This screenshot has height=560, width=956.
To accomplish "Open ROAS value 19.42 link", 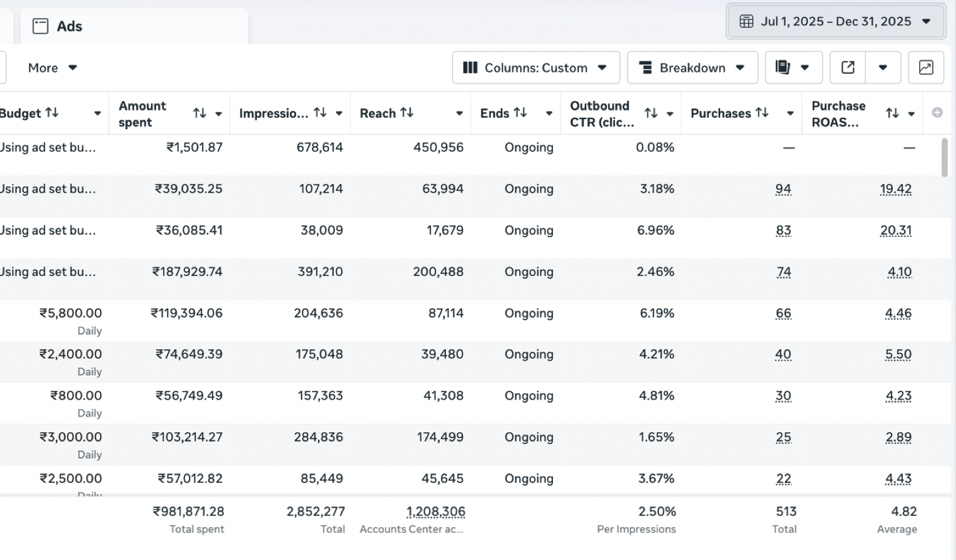I will pyautogui.click(x=896, y=189).
